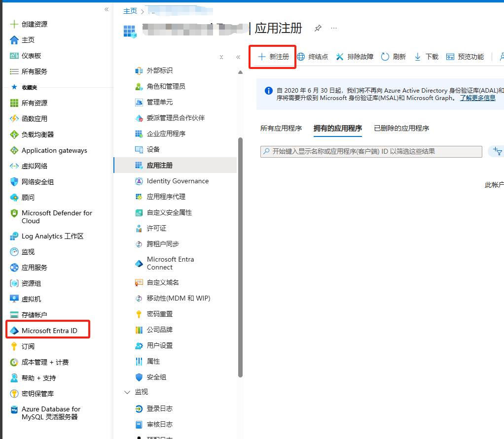504x439 pixels.
Task: Click Identity Governance icon
Action: [139, 181]
